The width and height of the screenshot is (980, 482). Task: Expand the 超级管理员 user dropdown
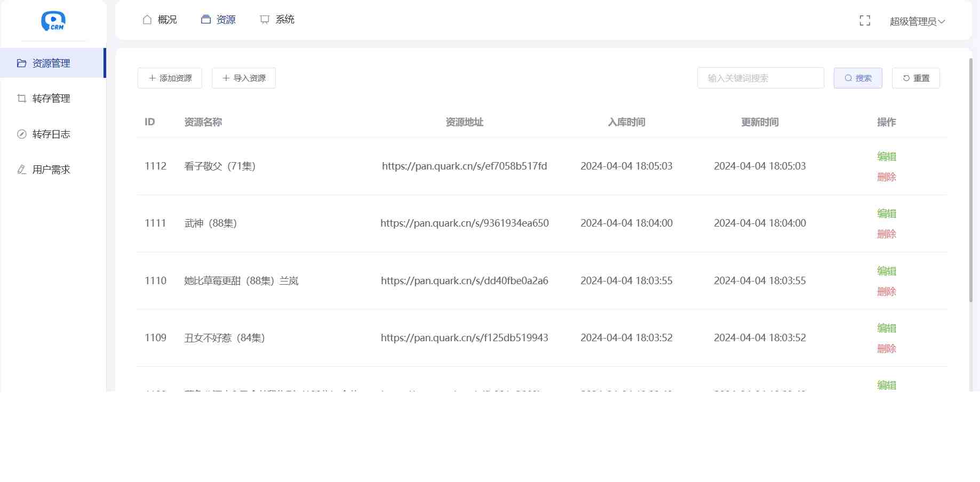(x=917, y=21)
